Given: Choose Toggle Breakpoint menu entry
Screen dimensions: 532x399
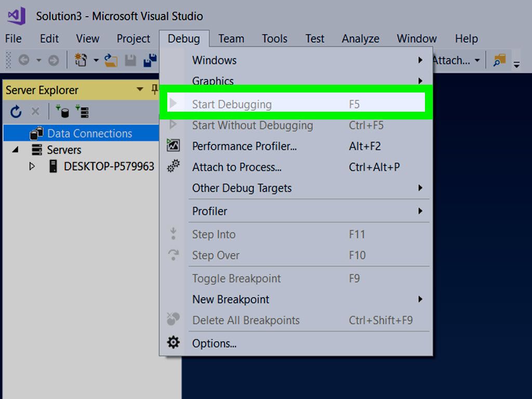Looking at the screenshot, I should click(x=296, y=278).
